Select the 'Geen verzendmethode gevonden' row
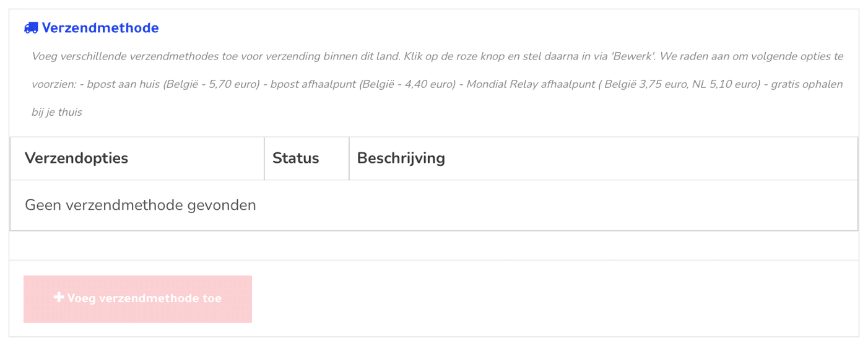 [x=434, y=205]
